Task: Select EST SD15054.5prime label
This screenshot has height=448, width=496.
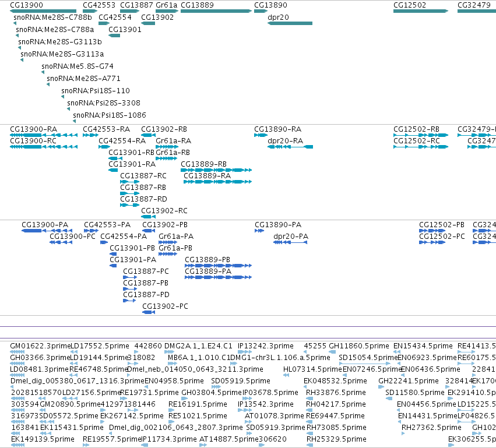Action: pos(368,358)
